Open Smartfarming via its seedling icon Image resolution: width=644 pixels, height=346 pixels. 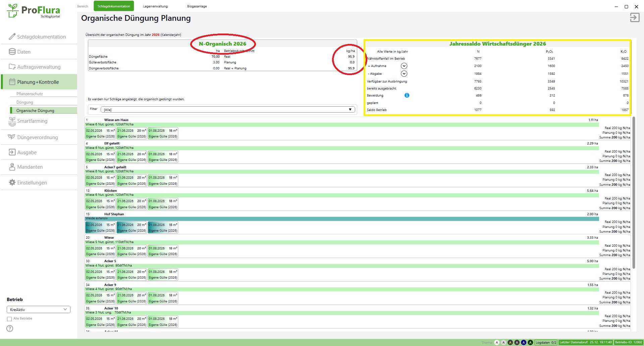click(x=12, y=121)
